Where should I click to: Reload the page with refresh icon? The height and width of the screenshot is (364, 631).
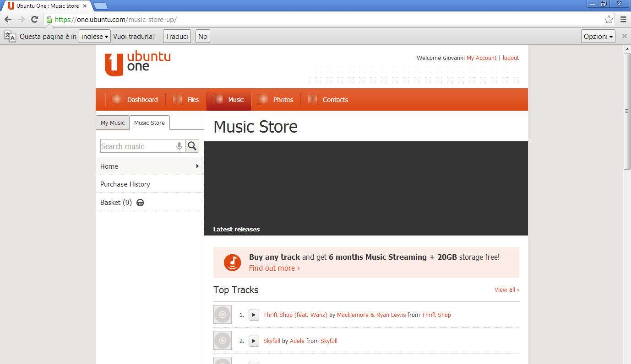pyautogui.click(x=34, y=19)
